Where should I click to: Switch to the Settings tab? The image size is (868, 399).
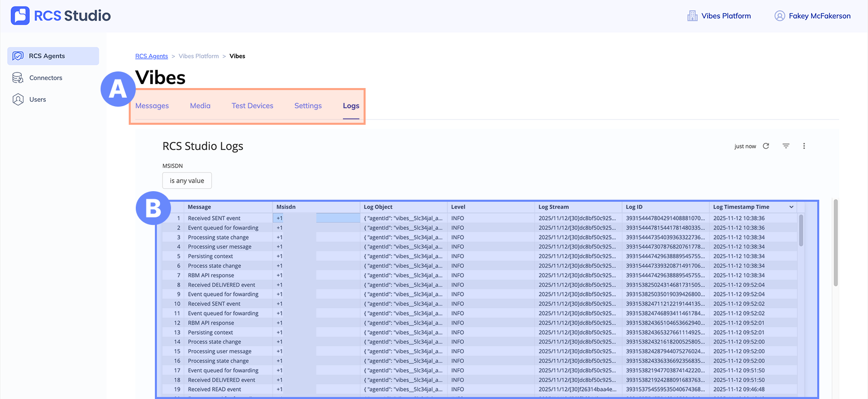pos(308,106)
